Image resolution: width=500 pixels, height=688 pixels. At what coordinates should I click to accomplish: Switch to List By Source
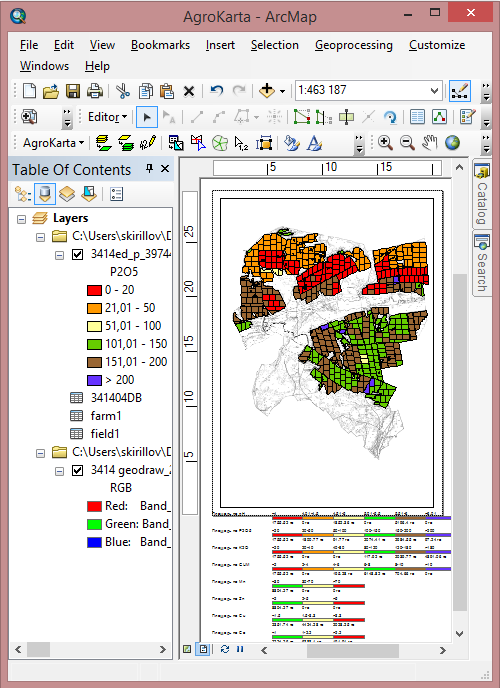(45, 194)
